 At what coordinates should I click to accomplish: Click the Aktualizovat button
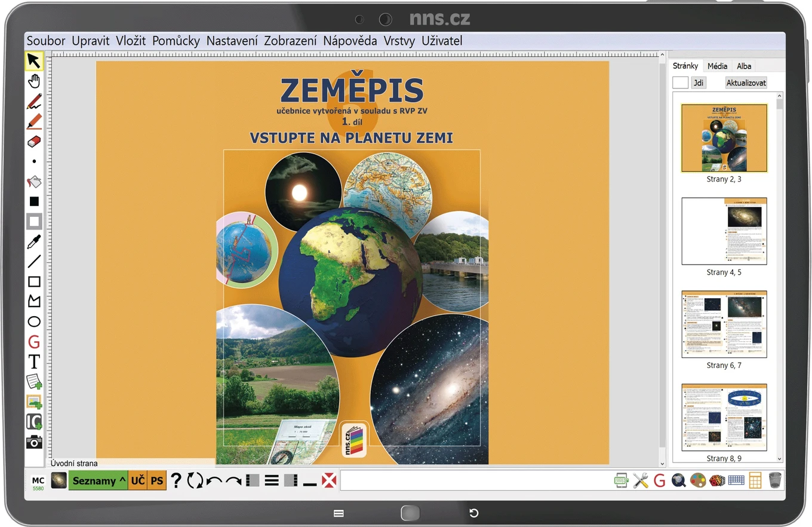pos(746,83)
